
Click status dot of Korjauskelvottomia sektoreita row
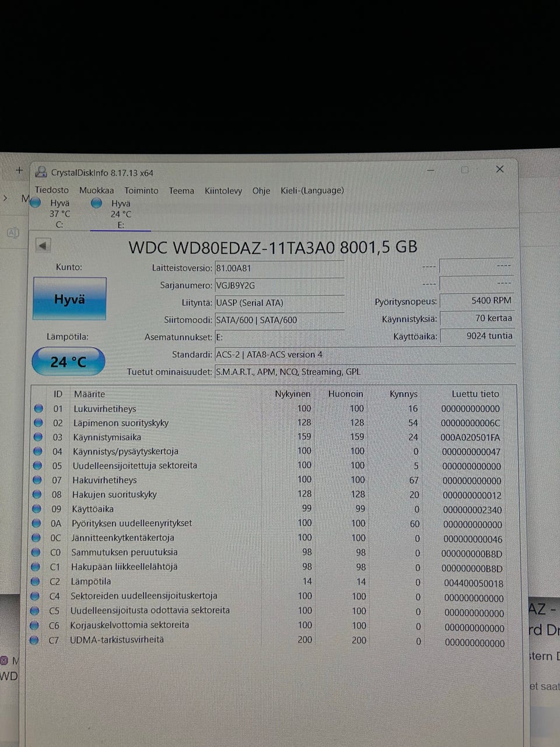pos(34,625)
